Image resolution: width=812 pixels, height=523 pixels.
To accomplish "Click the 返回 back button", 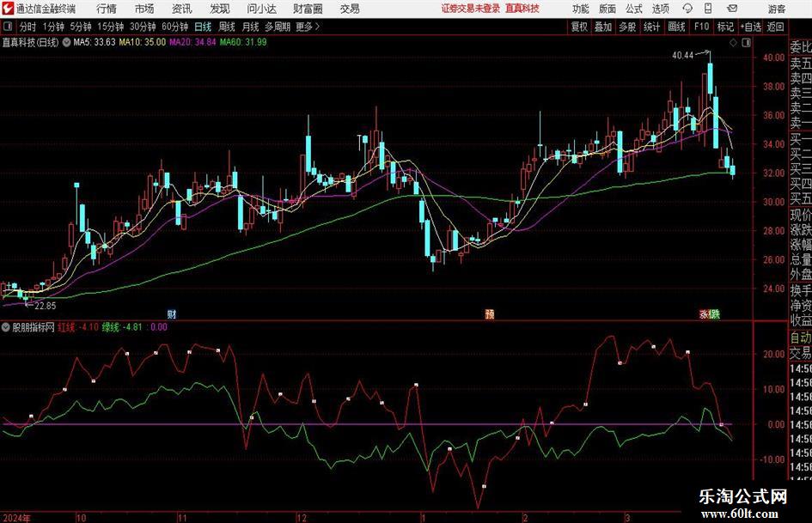I will [x=775, y=27].
